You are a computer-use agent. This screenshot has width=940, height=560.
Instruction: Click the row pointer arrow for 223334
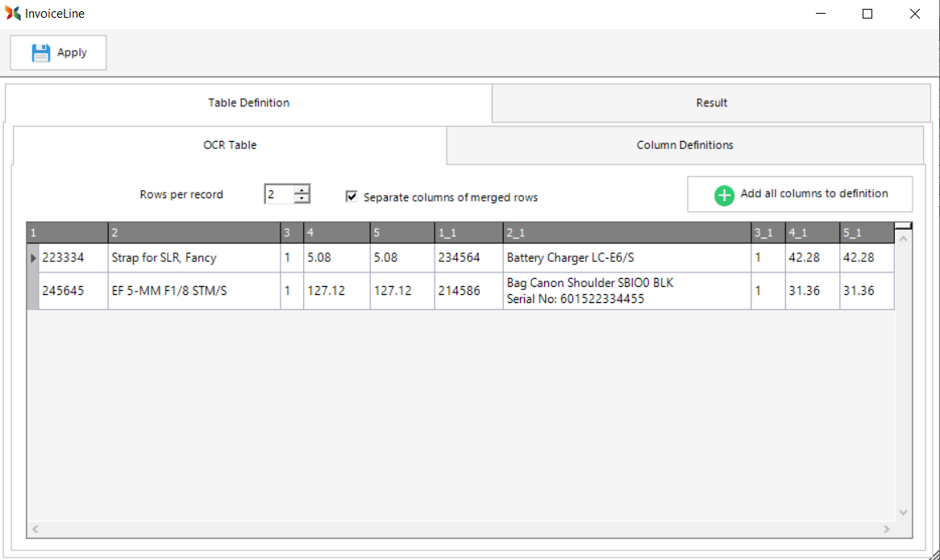pyautogui.click(x=33, y=259)
